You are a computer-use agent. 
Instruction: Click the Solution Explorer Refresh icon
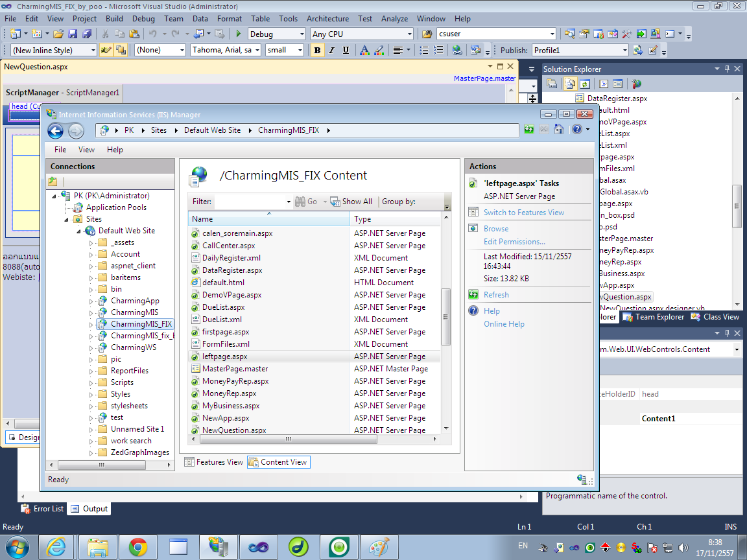coord(585,84)
